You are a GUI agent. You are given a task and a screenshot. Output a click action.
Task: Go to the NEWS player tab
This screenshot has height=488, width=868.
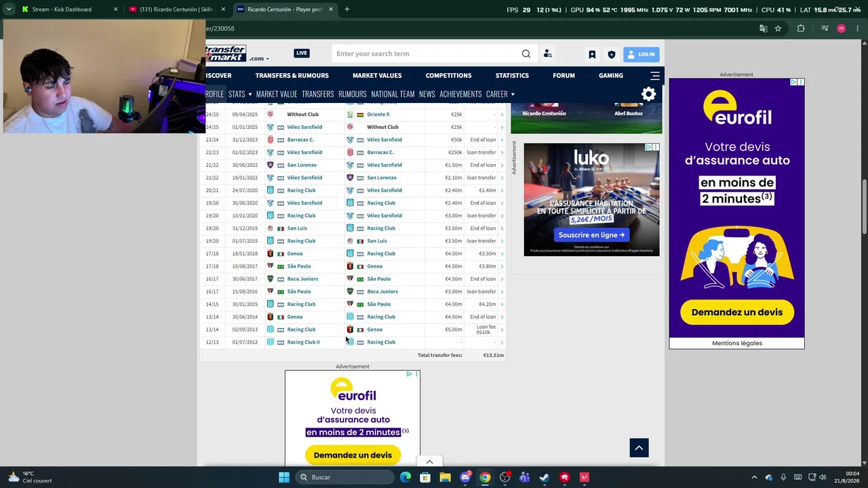coord(427,94)
